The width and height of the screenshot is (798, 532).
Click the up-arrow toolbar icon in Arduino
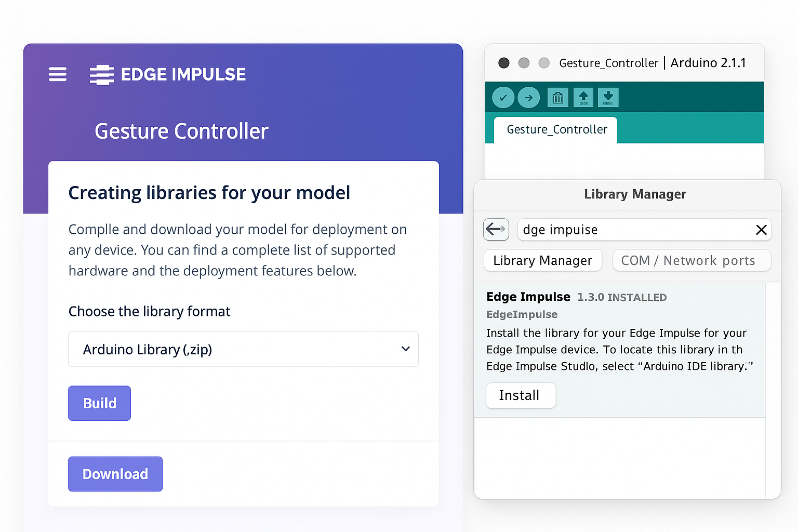583,97
